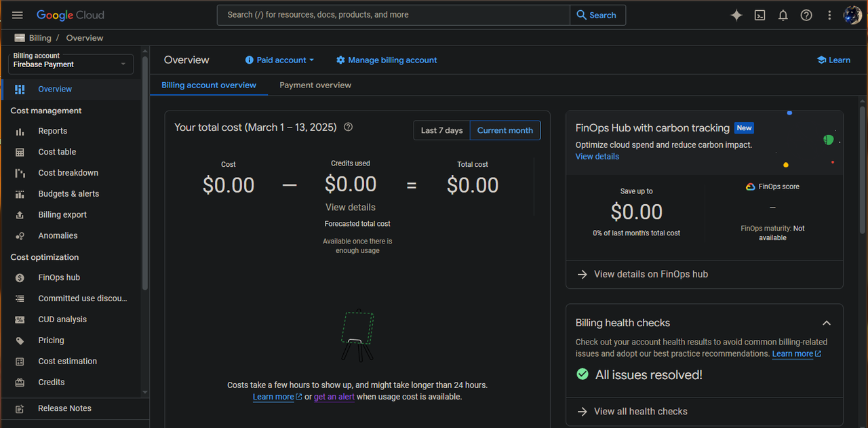Click View details under Credits used
The height and width of the screenshot is (428, 868).
click(351, 208)
